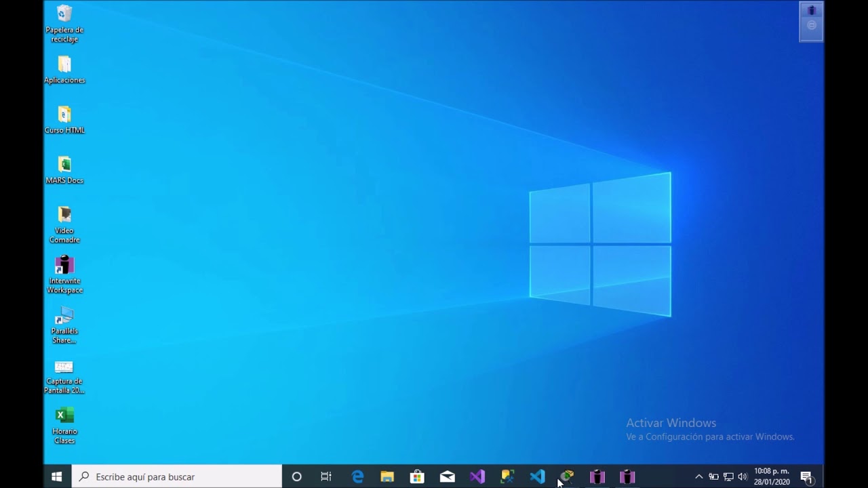Select the Horario Clases Excel file
This screenshot has height=488, width=868.
pos(64,425)
